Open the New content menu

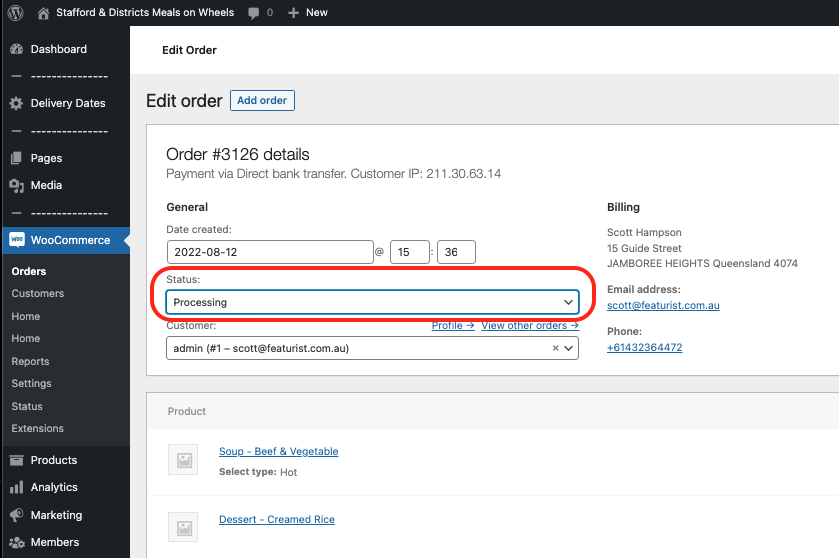tap(308, 13)
